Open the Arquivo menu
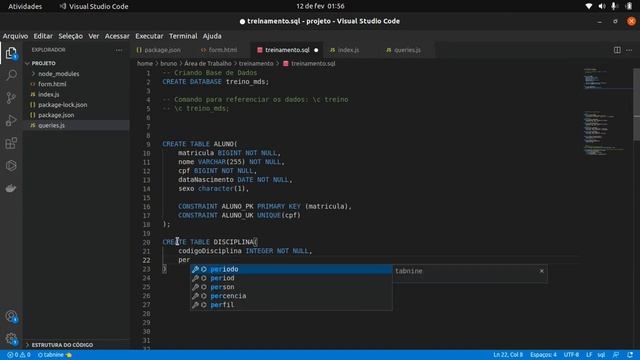This screenshot has width=640, height=360. [16, 36]
